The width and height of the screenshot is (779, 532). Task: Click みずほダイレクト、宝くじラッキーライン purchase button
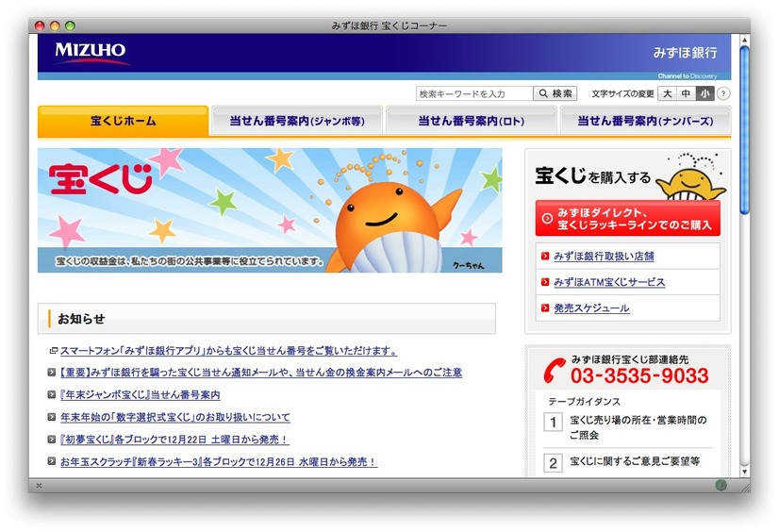coord(628,219)
